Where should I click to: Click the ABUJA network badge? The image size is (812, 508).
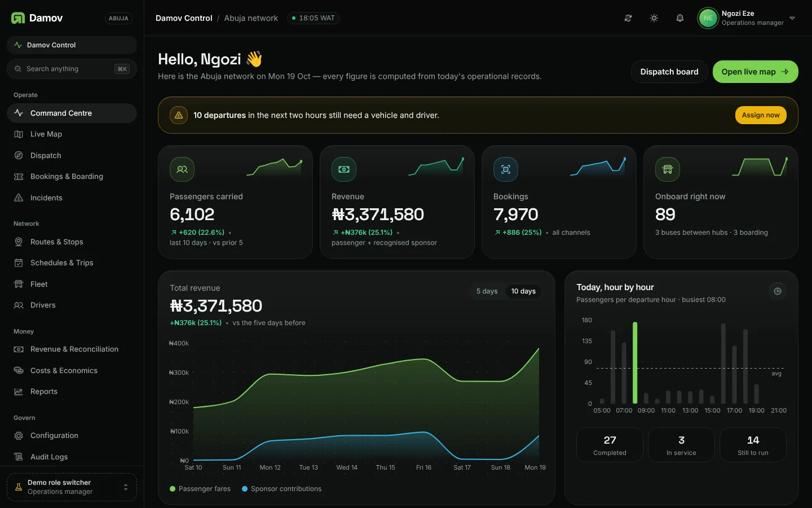point(118,18)
